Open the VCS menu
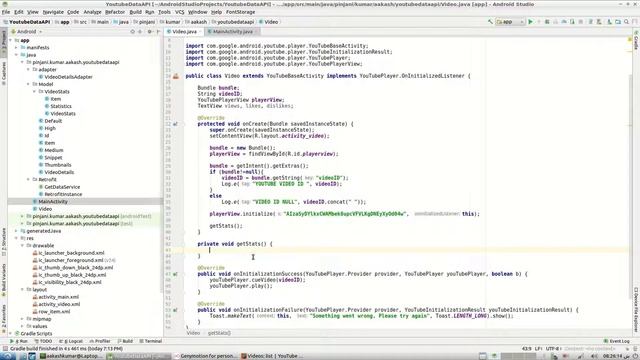The image size is (640, 360). (x=180, y=12)
